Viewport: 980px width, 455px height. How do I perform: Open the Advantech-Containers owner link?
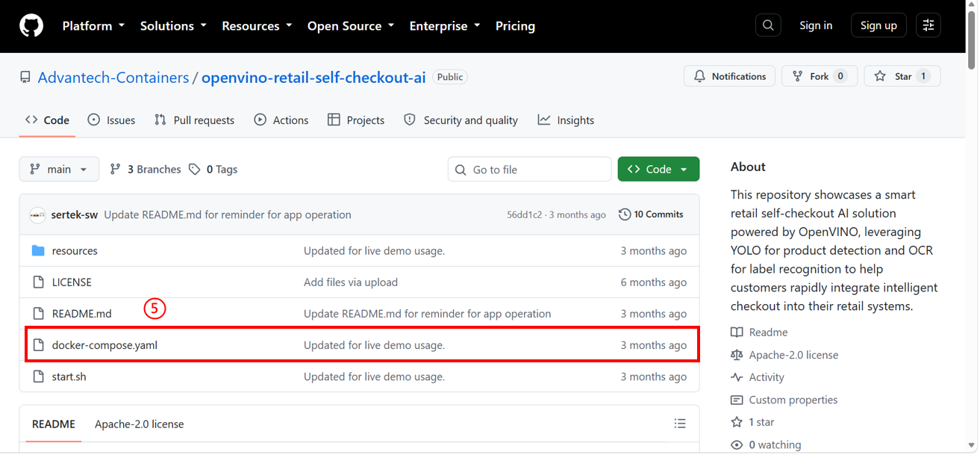pos(113,78)
